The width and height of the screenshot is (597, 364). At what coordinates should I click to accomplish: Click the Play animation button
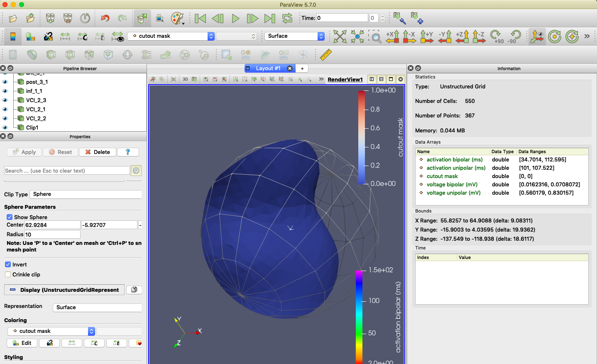(235, 18)
